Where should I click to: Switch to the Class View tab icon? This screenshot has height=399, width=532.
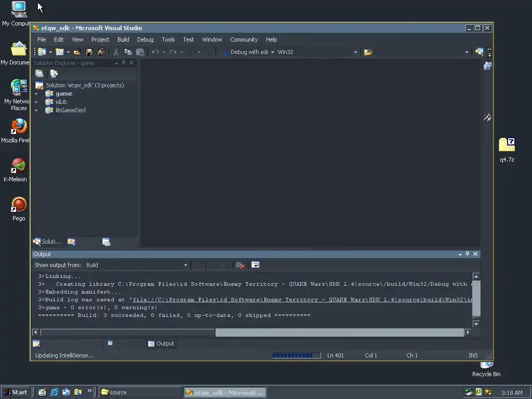[x=71, y=242]
